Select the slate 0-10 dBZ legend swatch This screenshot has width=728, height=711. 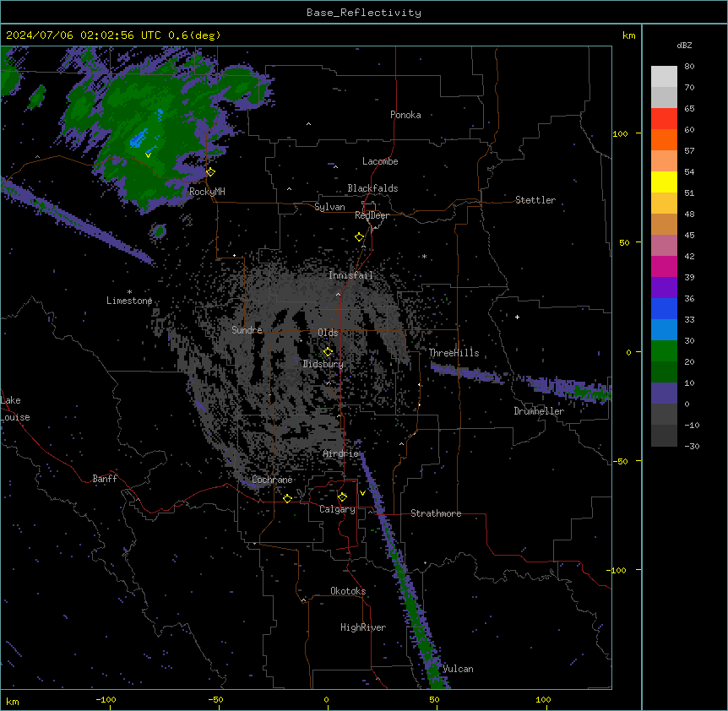coord(664,393)
